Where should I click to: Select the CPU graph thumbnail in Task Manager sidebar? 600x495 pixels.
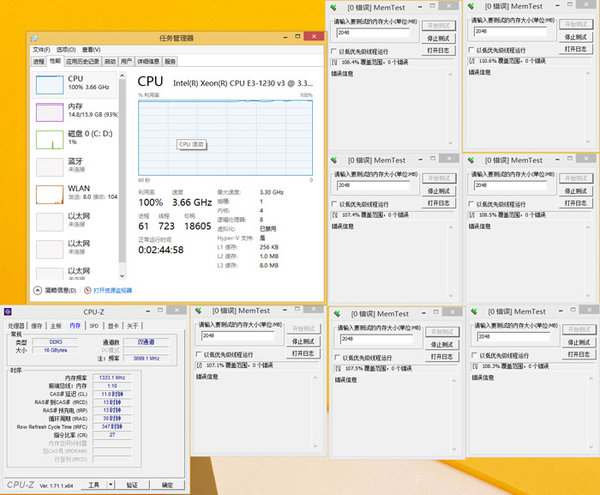50,85
